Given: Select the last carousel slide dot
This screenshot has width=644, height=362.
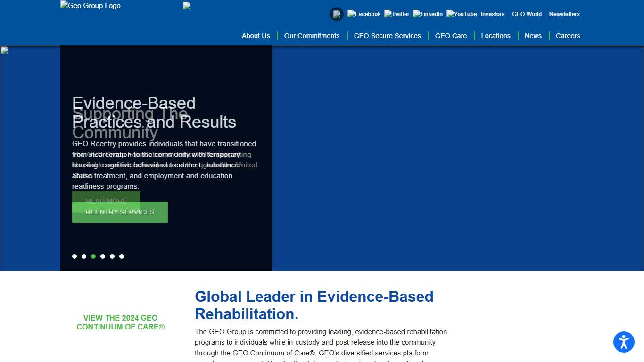Looking at the screenshot, I should click(122, 256).
